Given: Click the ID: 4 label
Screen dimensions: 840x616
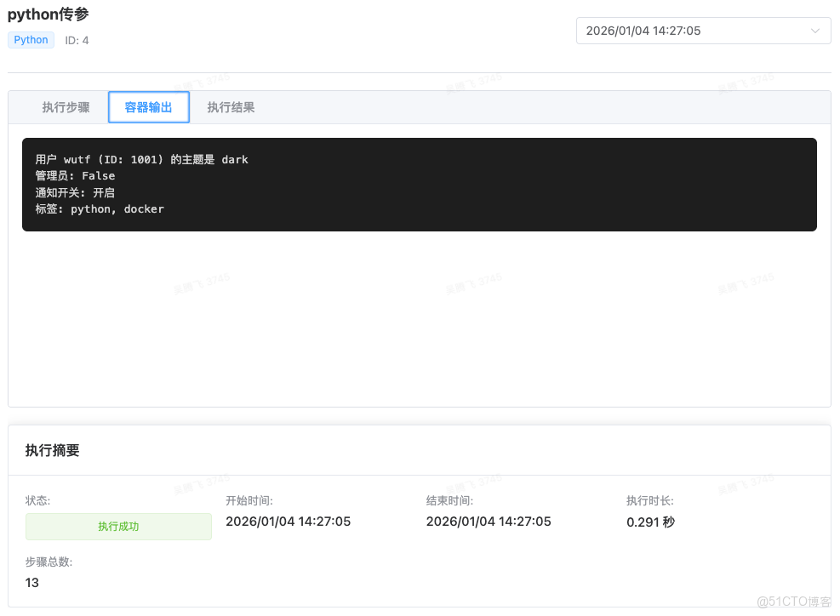Looking at the screenshot, I should 77,41.
